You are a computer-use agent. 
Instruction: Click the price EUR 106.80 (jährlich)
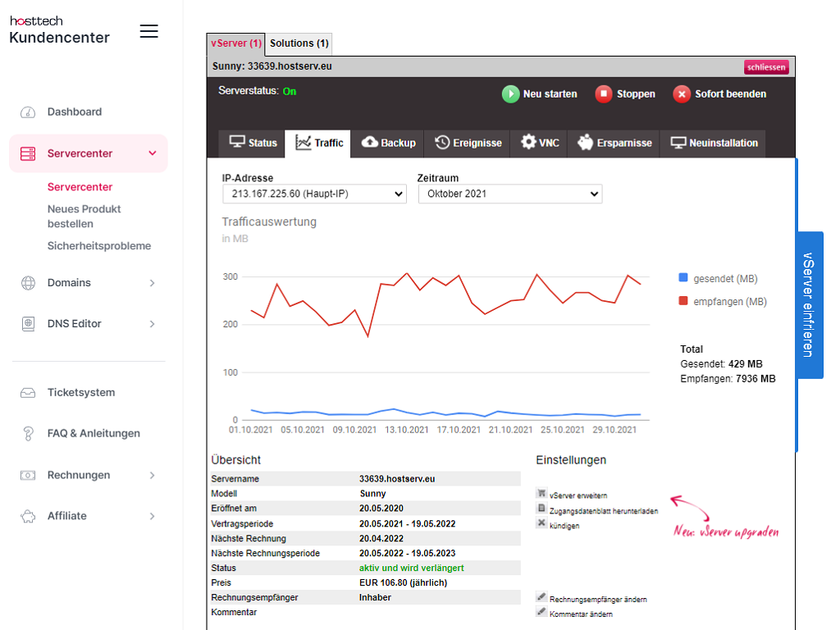click(x=403, y=583)
